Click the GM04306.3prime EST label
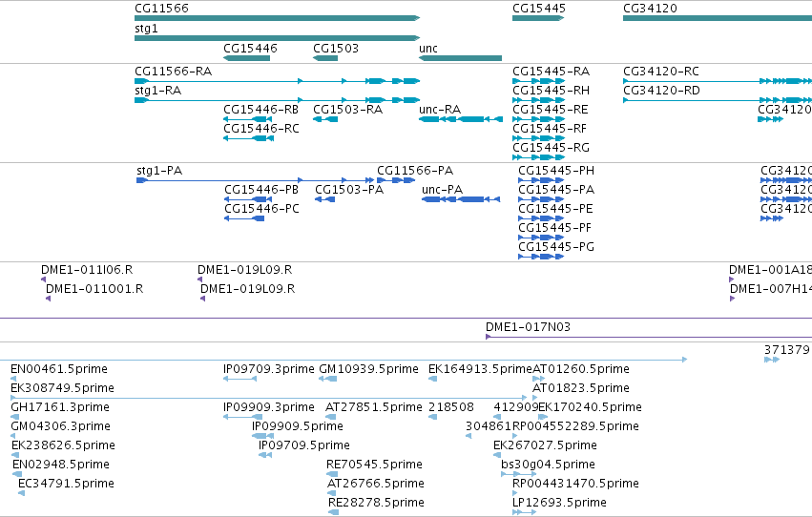 pos(60,426)
